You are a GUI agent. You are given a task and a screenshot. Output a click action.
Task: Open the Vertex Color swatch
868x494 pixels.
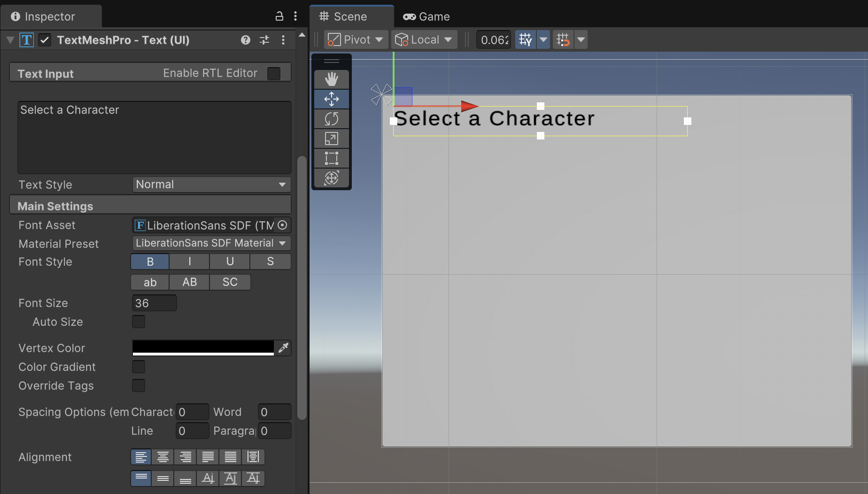(203, 347)
